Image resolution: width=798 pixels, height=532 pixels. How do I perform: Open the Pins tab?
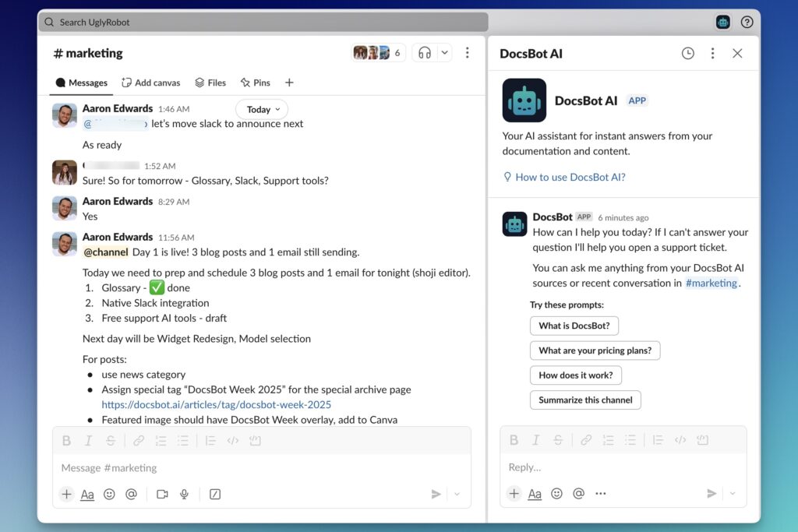256,83
